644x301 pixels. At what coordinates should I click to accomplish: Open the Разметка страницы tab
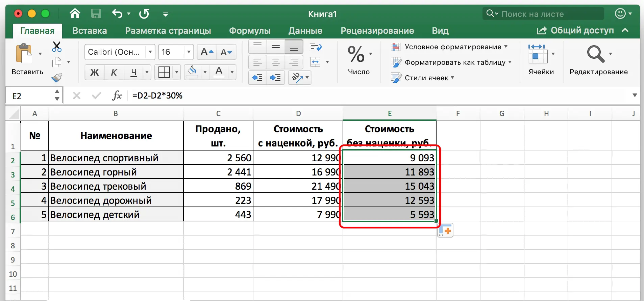coord(168,31)
